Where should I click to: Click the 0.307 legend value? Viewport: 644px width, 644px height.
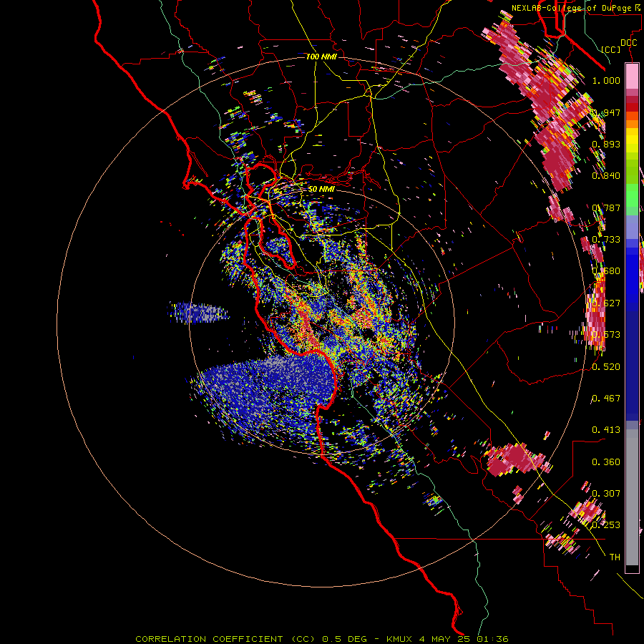606,494
